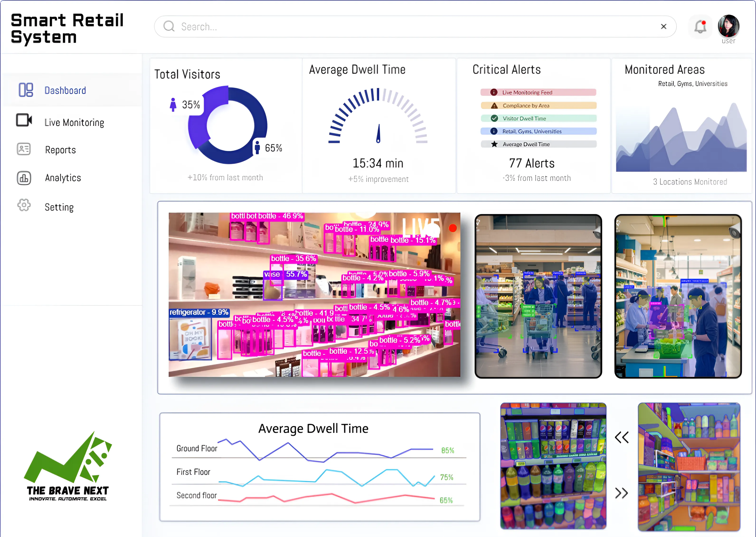
Task: Click the previous double-chevron arrow
Action: tap(621, 437)
